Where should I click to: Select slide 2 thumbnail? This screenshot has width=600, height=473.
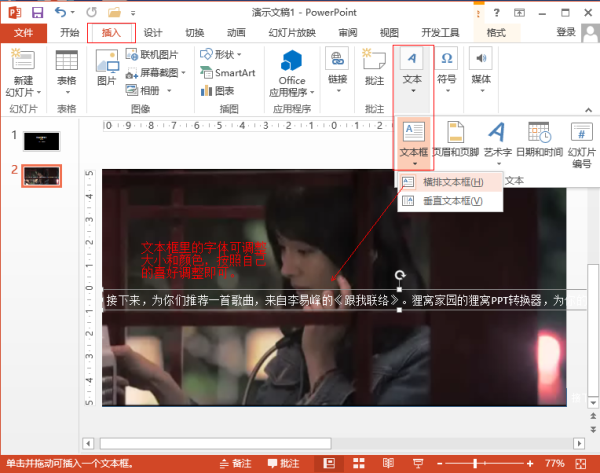[41, 176]
